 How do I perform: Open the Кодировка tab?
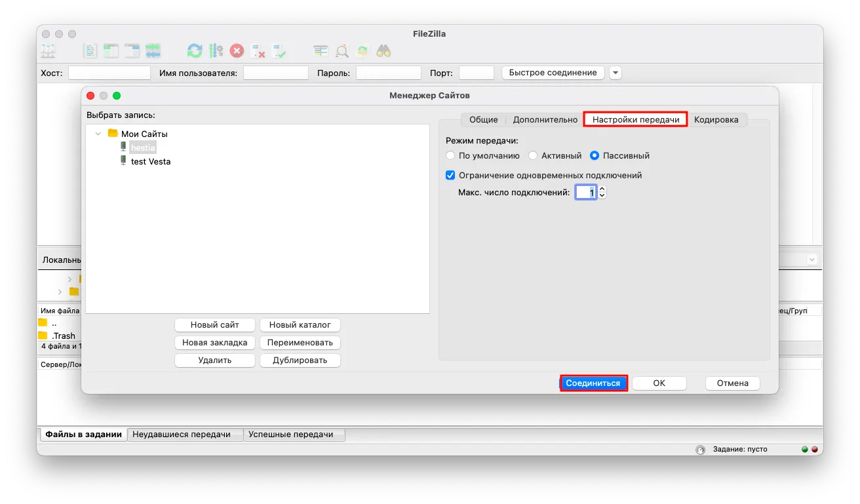coord(716,120)
